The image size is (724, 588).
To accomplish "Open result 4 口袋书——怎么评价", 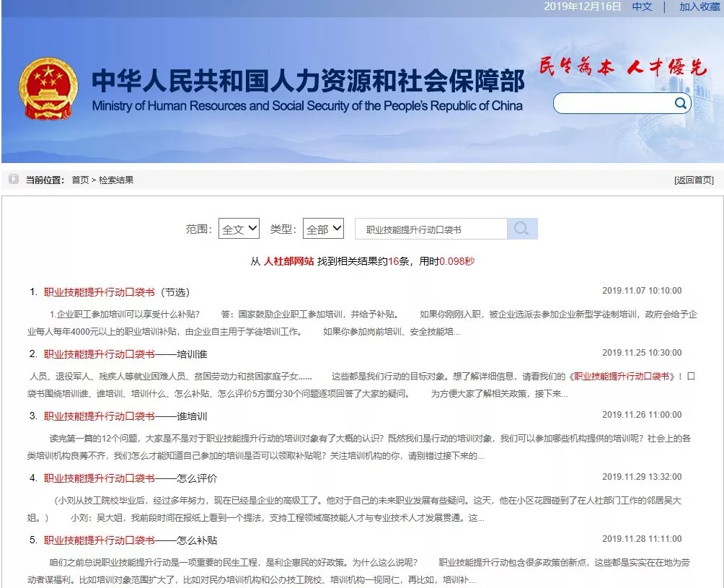I will coord(131,478).
